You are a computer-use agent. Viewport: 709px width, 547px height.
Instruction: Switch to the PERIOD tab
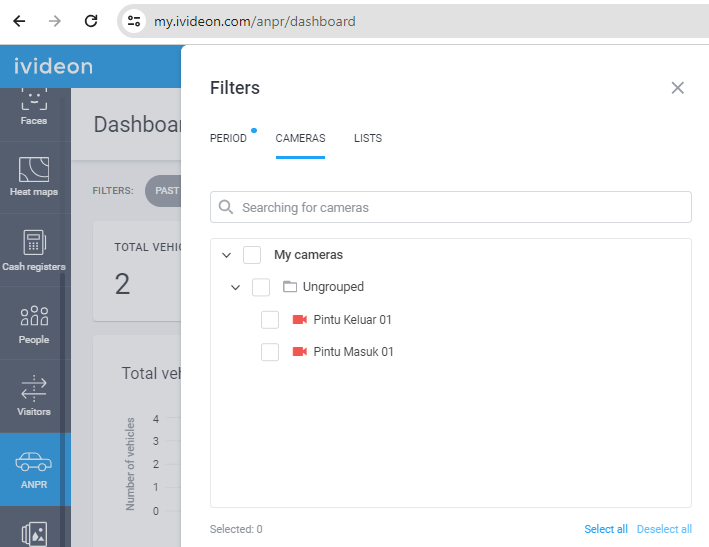tap(228, 138)
